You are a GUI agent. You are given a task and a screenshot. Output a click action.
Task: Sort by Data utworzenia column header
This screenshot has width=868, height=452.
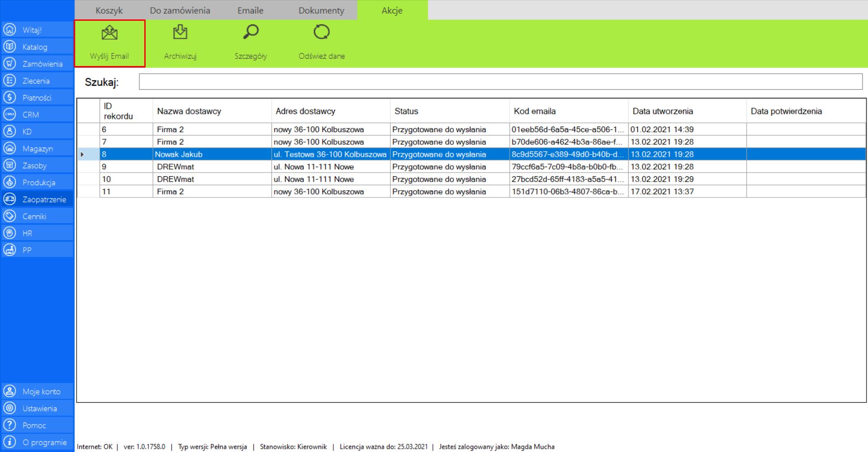pyautogui.click(x=662, y=111)
